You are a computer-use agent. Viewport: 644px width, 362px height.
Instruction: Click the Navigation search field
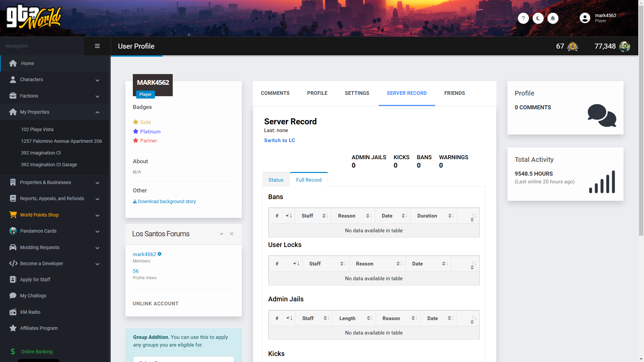[42, 46]
